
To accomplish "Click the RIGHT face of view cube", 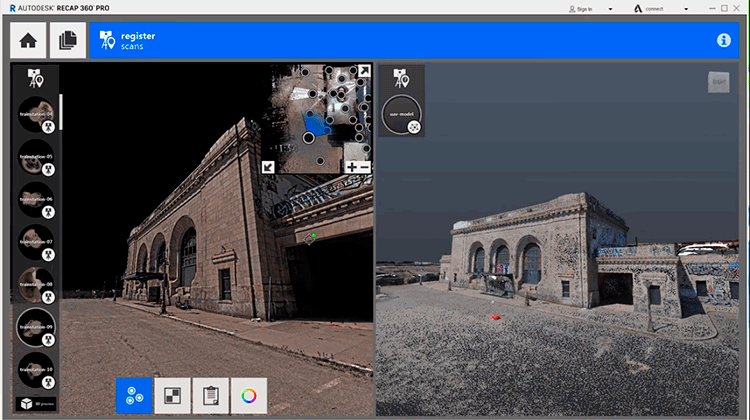I will point(718,82).
